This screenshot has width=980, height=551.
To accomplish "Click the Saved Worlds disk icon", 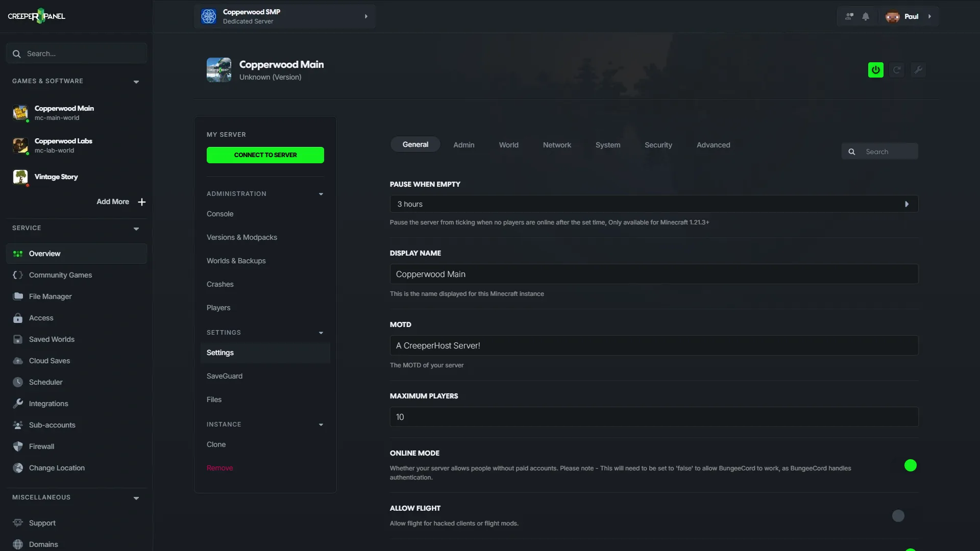I will [18, 339].
